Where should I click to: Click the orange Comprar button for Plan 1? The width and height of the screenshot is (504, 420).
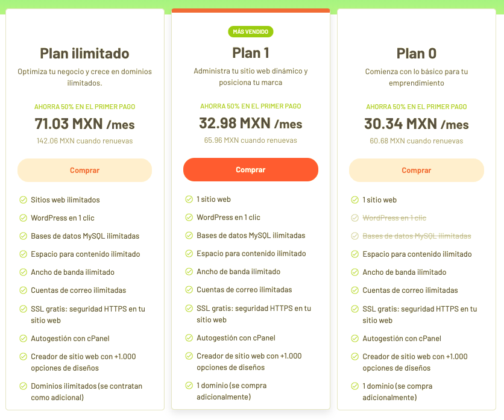click(251, 170)
